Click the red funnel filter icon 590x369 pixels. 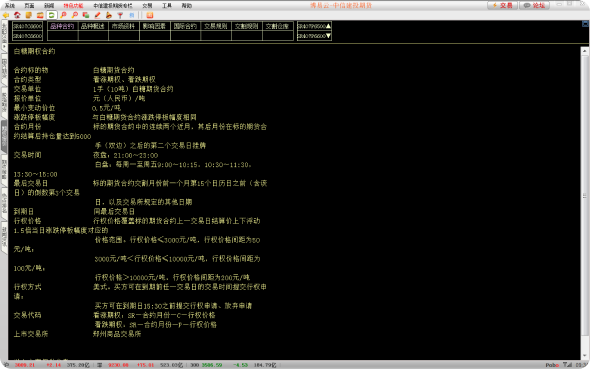pyautogui.click(x=120, y=15)
